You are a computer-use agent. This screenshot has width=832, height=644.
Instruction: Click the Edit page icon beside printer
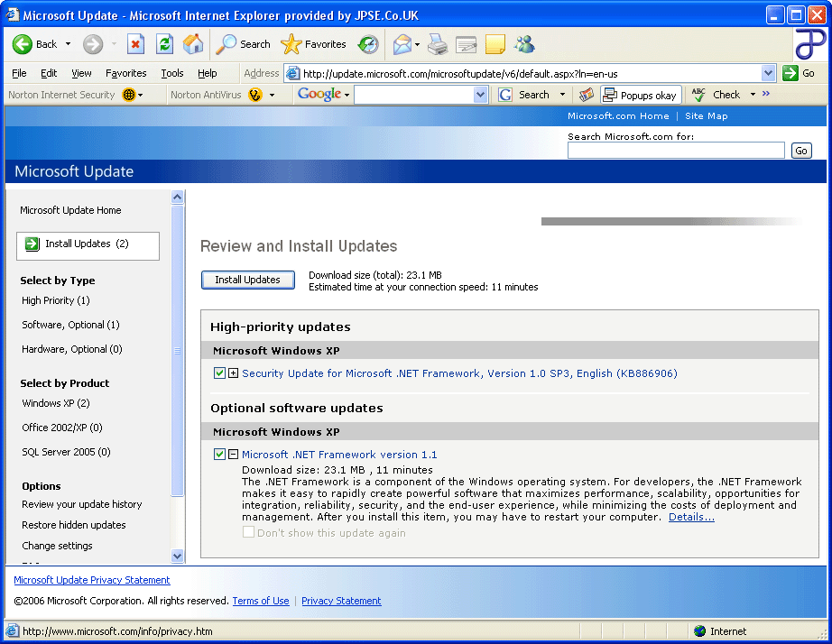(467, 44)
